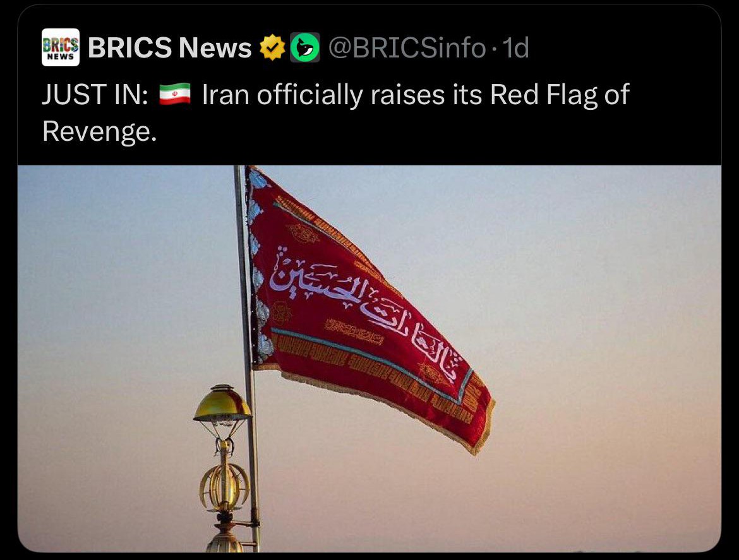Open the @BRICSinfo handle link
The height and width of the screenshot is (560, 739).
407,47
